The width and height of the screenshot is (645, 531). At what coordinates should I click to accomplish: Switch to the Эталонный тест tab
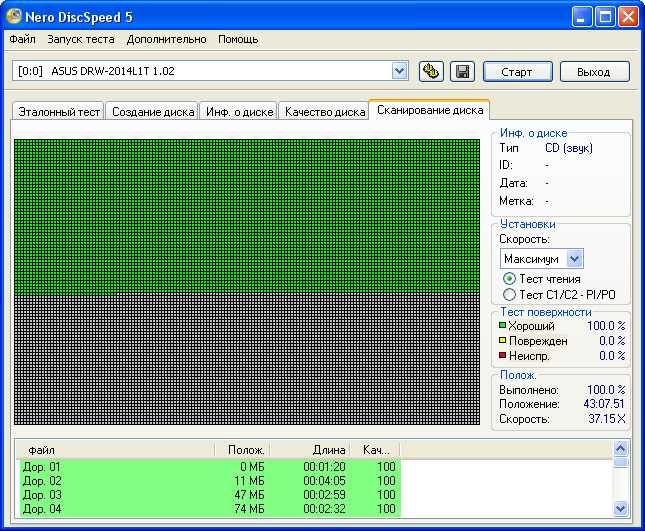[59, 111]
